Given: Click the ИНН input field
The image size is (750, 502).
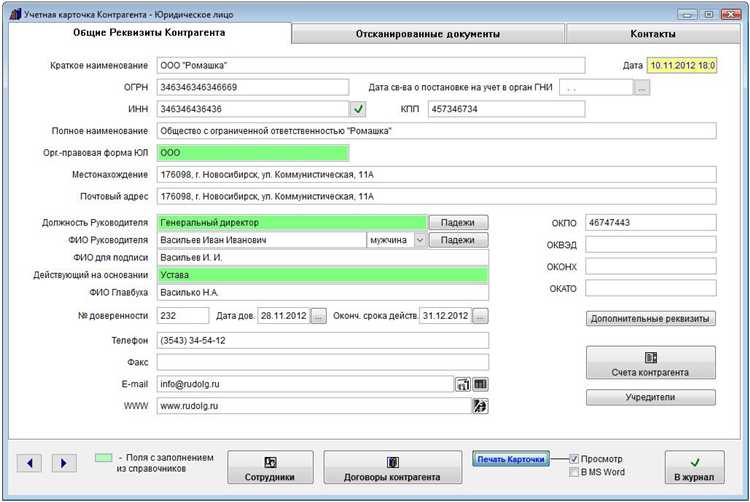Looking at the screenshot, I should (253, 109).
